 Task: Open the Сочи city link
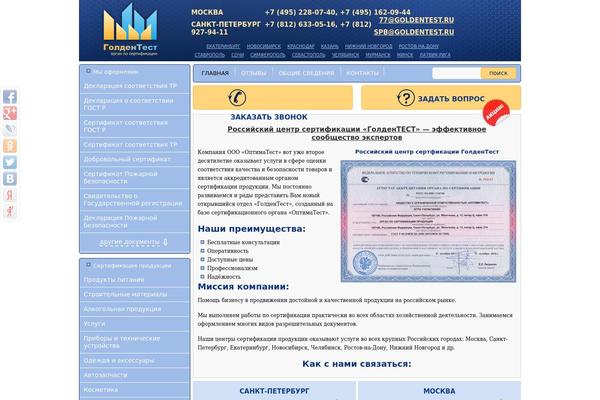click(x=238, y=55)
